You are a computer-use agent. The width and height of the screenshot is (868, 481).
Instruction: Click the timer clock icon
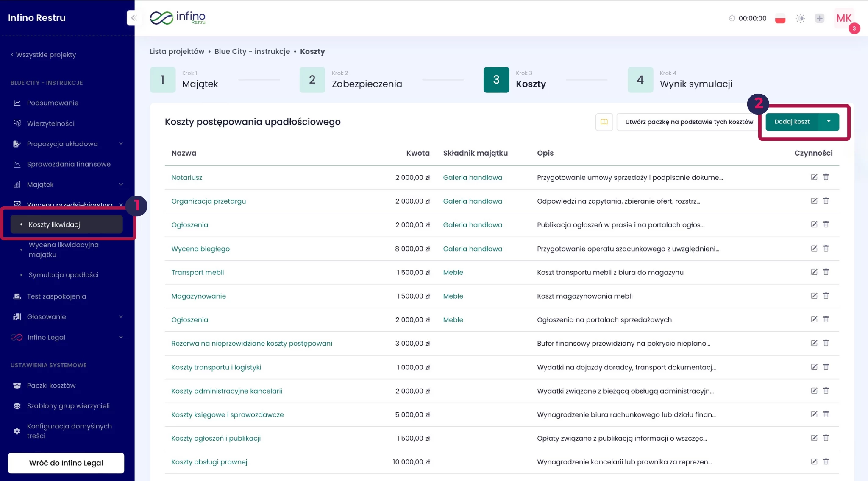coord(732,18)
